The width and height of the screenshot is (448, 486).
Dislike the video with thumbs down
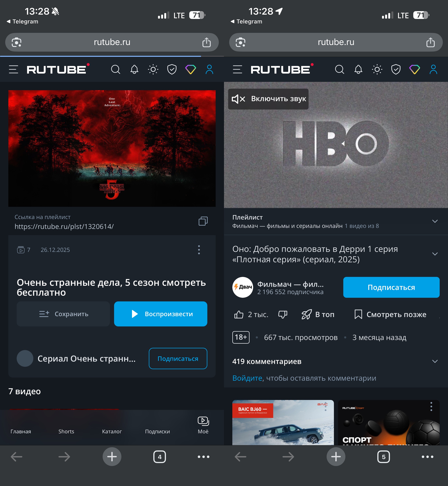click(282, 315)
